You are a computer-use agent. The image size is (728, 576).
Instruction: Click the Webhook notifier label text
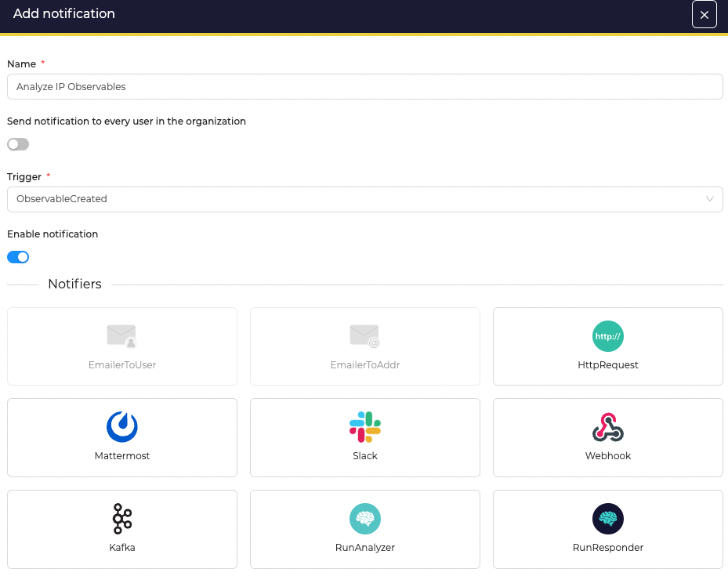coord(607,456)
